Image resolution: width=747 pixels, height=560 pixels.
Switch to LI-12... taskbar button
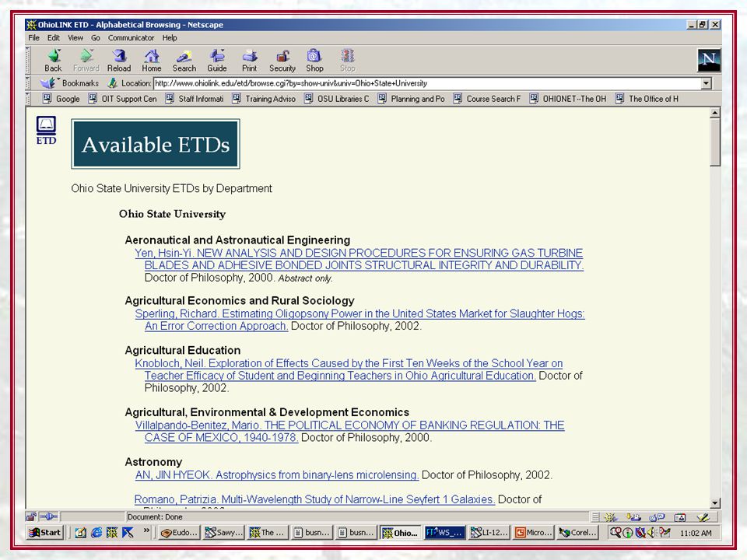tap(489, 532)
